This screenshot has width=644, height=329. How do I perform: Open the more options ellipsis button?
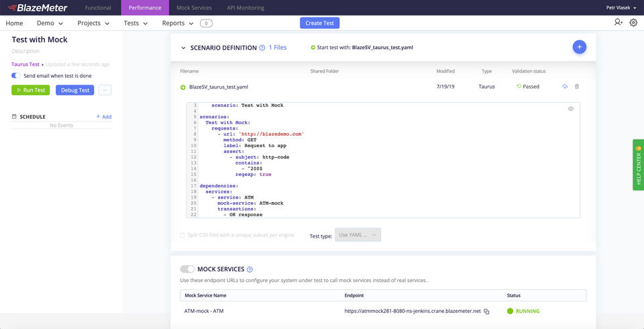105,90
